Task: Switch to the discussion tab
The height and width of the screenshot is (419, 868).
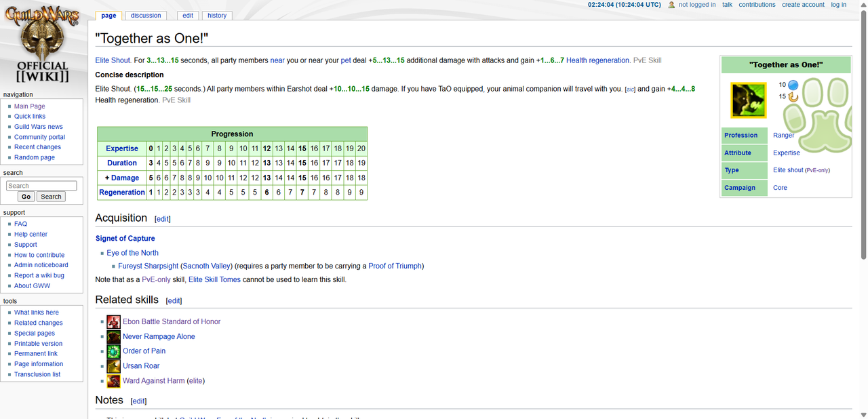Action: tap(146, 16)
